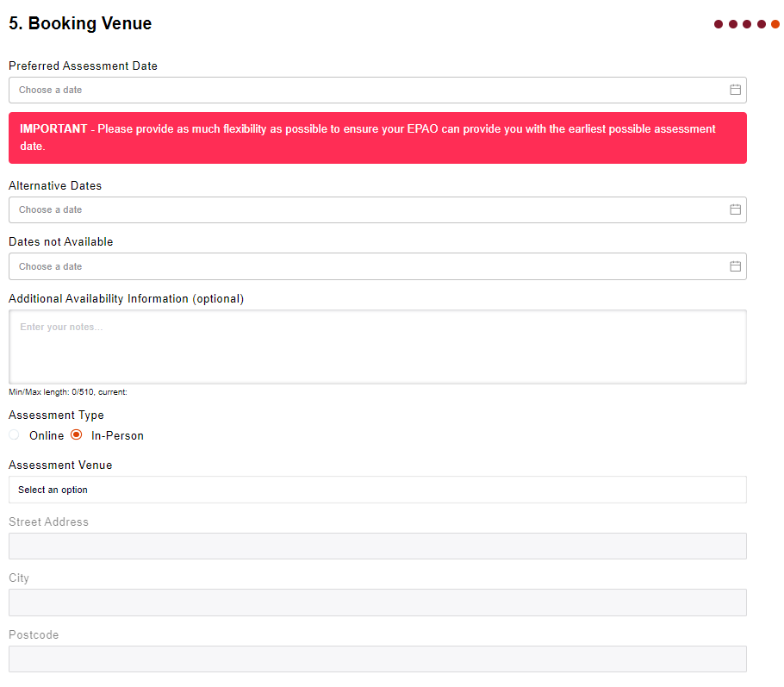
Task: Click the Preferred Assessment Date text field
Action: point(362,90)
